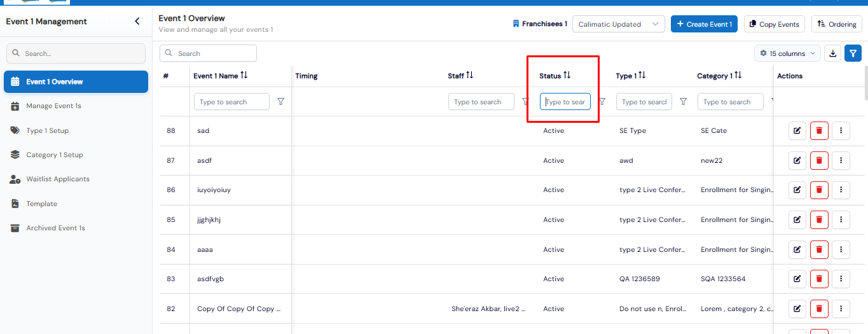This screenshot has height=334, width=868.
Task: Expand the 15 columns selector
Action: pyautogui.click(x=787, y=53)
